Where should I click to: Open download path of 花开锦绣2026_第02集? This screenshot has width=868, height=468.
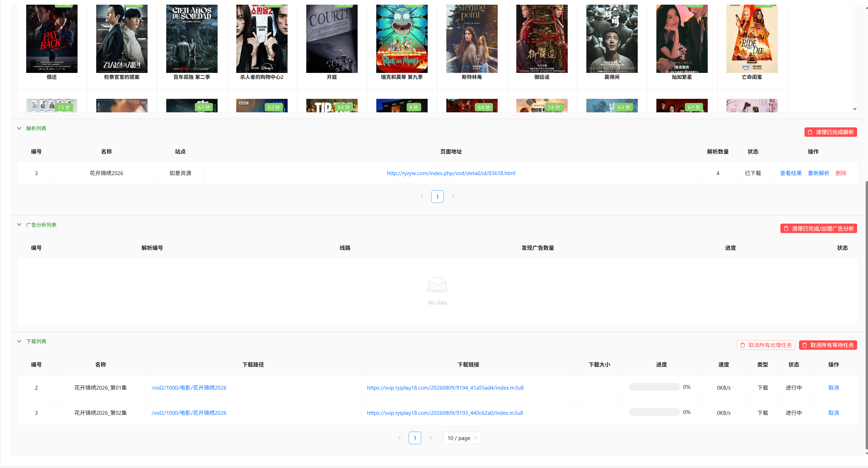(189, 413)
